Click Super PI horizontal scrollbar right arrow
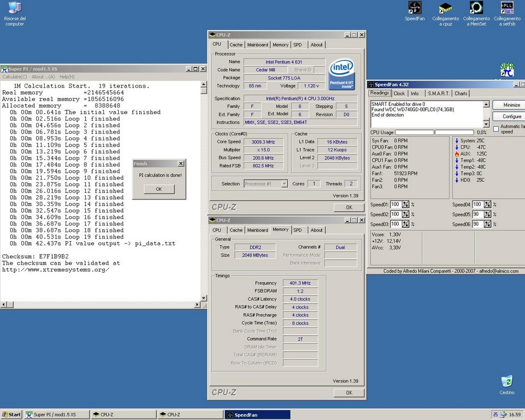525x420 pixels. 197,305
